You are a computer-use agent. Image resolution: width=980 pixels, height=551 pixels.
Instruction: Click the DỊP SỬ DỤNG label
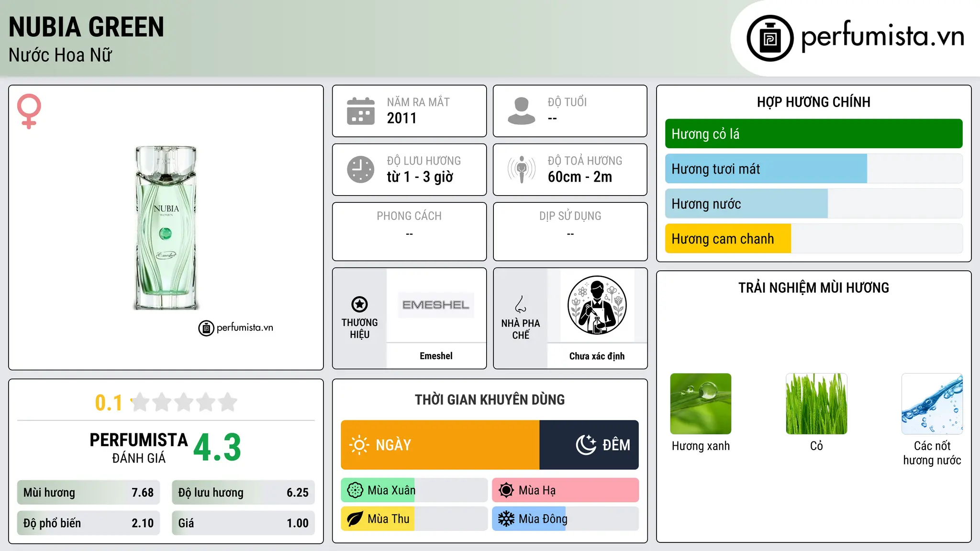pos(570,216)
